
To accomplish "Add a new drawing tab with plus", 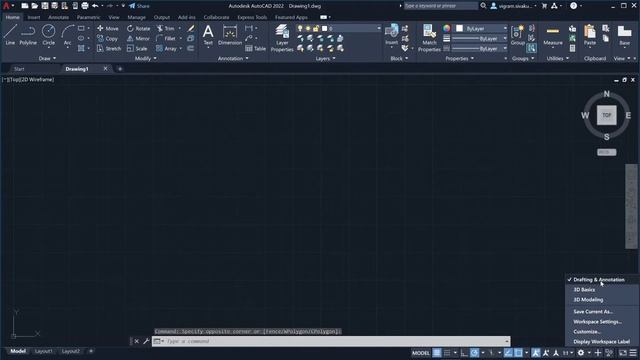I will [120, 69].
